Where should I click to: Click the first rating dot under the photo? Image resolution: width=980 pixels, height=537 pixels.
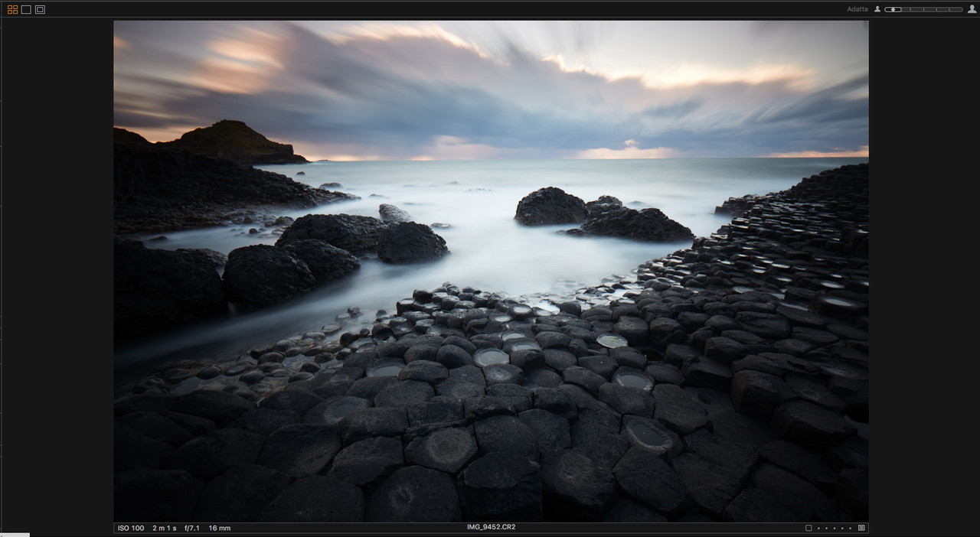(x=818, y=528)
